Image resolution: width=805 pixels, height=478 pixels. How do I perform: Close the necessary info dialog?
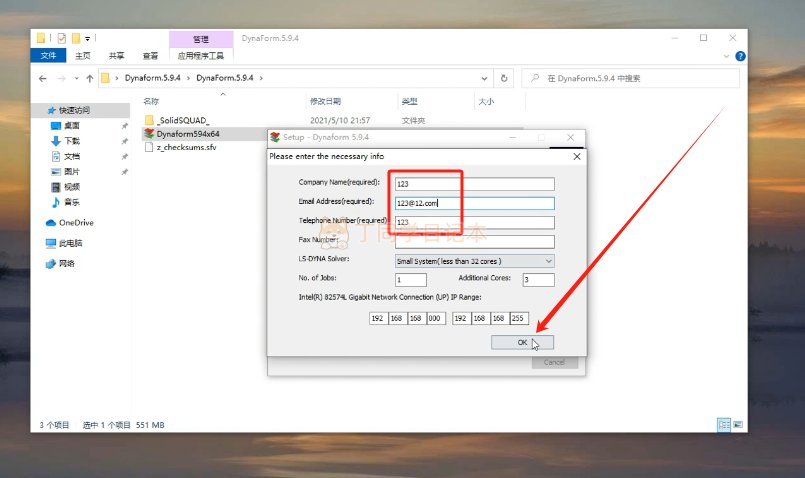577,157
